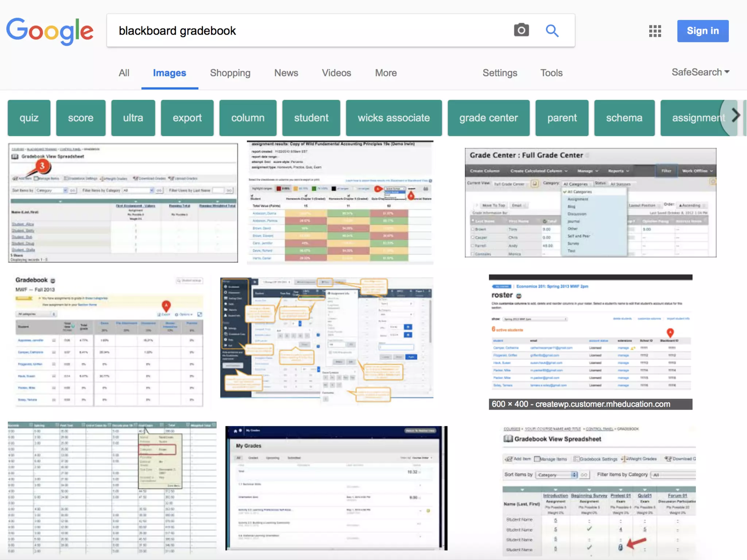
Task: Open search Settings
Action: [500, 73]
